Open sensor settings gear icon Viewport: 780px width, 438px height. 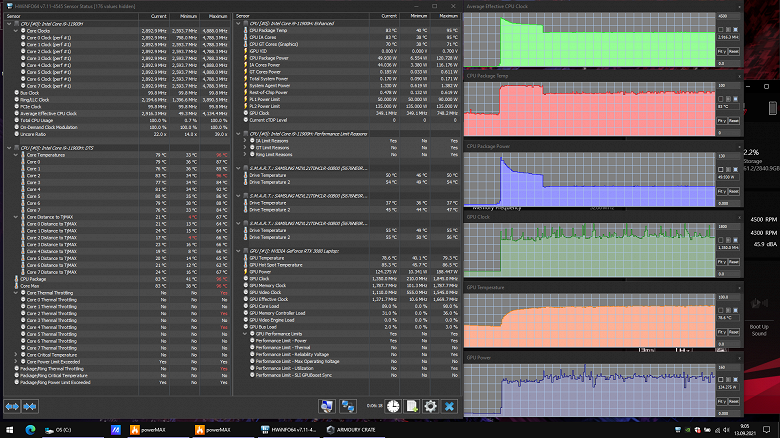430,406
